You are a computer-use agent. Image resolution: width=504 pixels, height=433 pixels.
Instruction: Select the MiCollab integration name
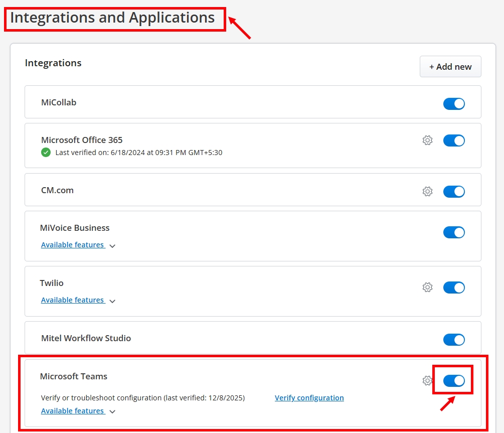click(x=59, y=102)
